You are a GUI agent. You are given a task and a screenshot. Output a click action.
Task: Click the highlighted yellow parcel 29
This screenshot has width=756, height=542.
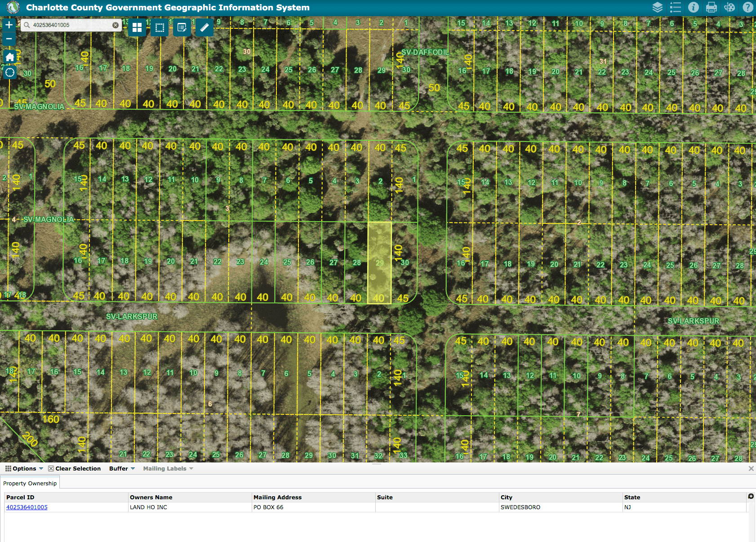pos(380,262)
